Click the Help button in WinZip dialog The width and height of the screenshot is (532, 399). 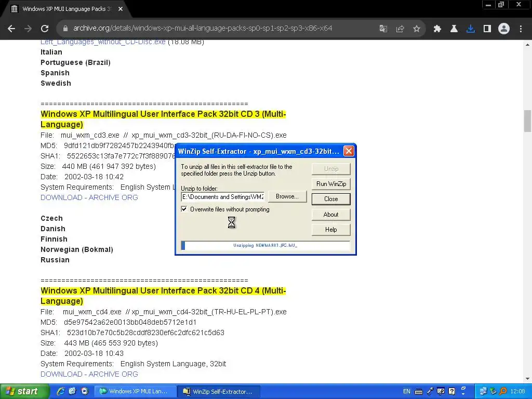(331, 229)
